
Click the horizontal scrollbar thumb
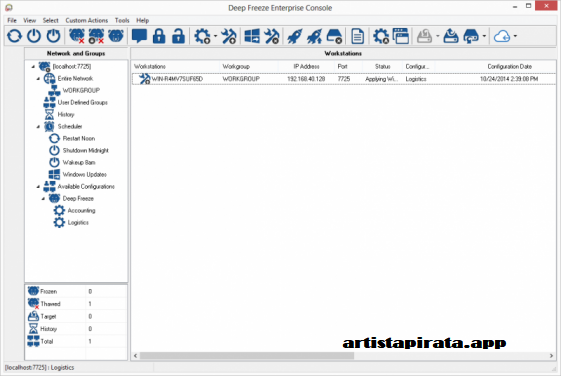(x=247, y=356)
